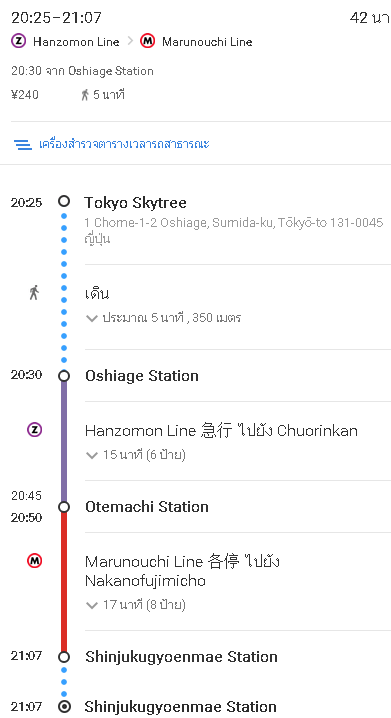Select Oshiage Station stop name
The height and width of the screenshot is (718, 391).
point(142,376)
